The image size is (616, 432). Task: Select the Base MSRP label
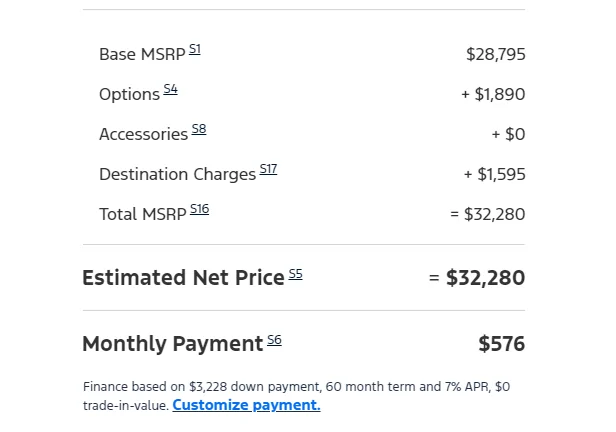click(142, 54)
